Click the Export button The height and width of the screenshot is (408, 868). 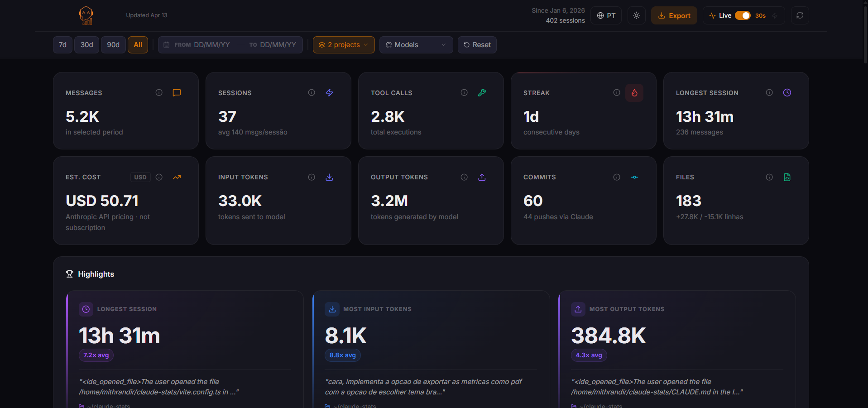(x=674, y=15)
